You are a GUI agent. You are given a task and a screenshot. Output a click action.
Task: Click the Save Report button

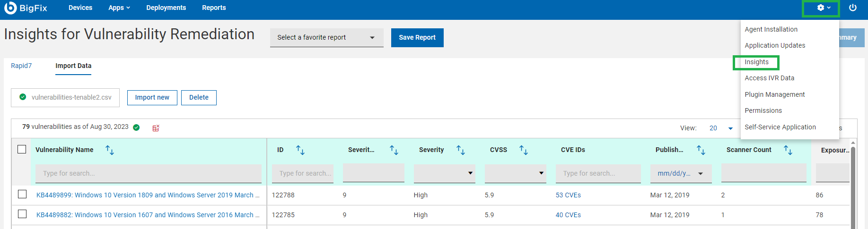point(417,38)
